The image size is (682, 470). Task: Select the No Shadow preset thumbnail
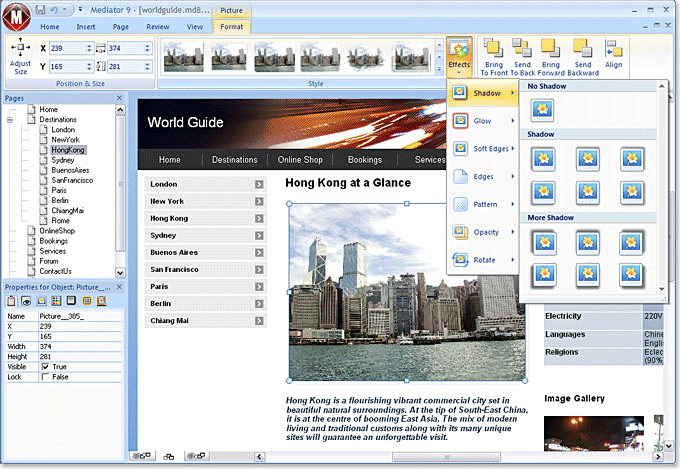tap(543, 110)
